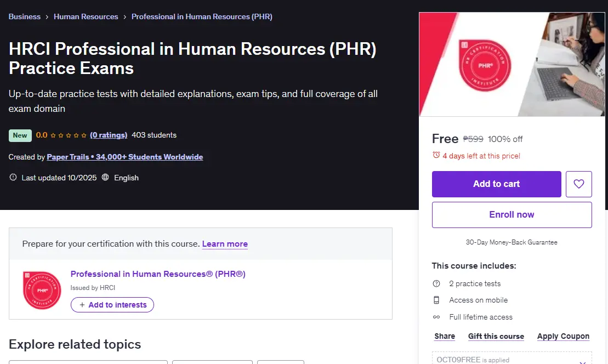Click the 30-Day Money-Back Guarantee text

pos(512,242)
